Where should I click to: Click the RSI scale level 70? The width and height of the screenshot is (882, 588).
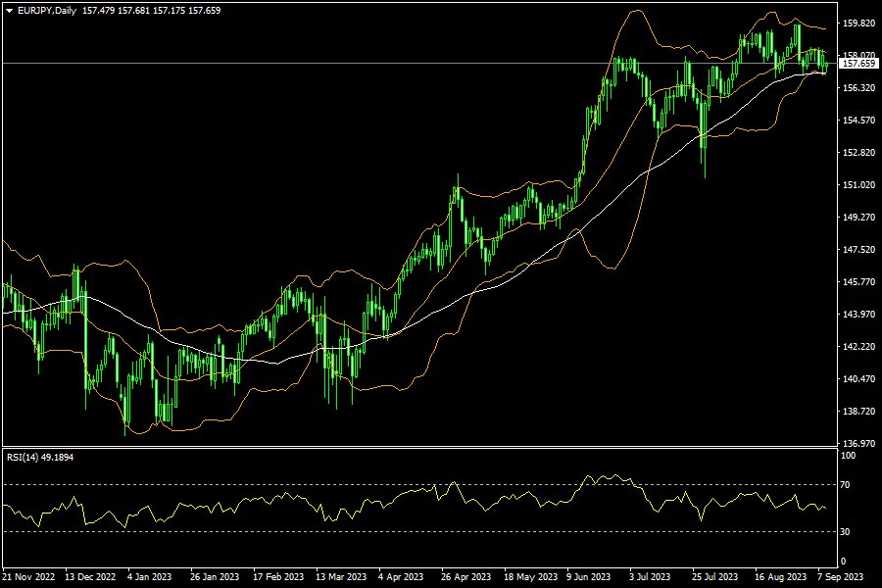coord(845,484)
